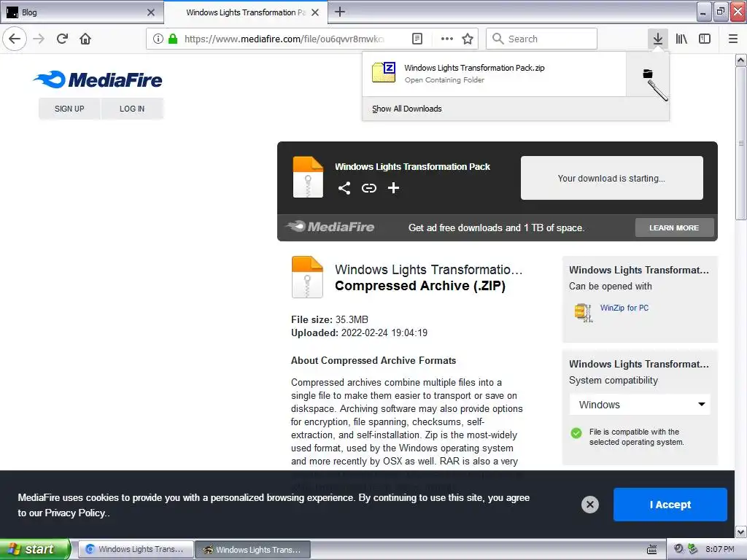Click the zip file icon in downloads panel
The height and width of the screenshot is (560, 747).
(x=384, y=73)
